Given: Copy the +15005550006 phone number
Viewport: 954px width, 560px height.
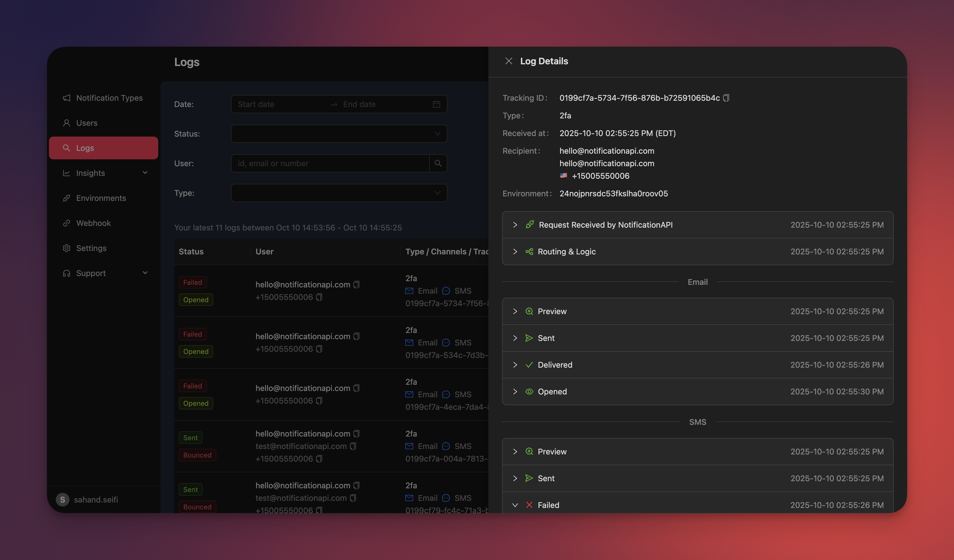Looking at the screenshot, I should 319,297.
